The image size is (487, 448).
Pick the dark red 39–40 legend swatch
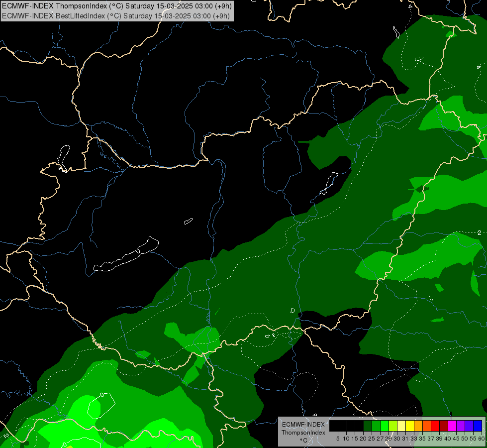pyautogui.click(x=444, y=426)
